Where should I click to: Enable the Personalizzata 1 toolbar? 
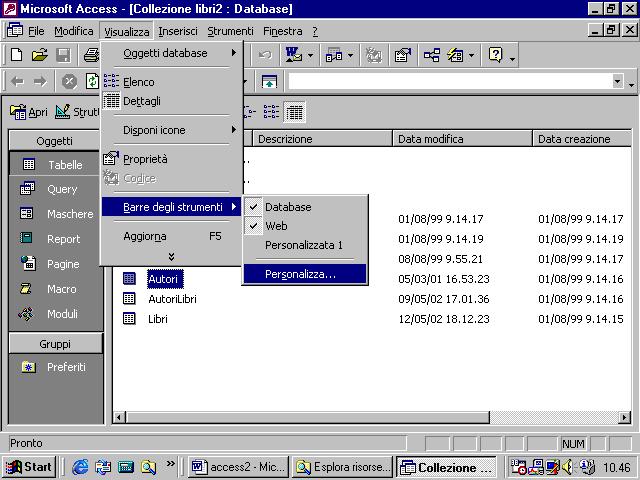coord(304,245)
